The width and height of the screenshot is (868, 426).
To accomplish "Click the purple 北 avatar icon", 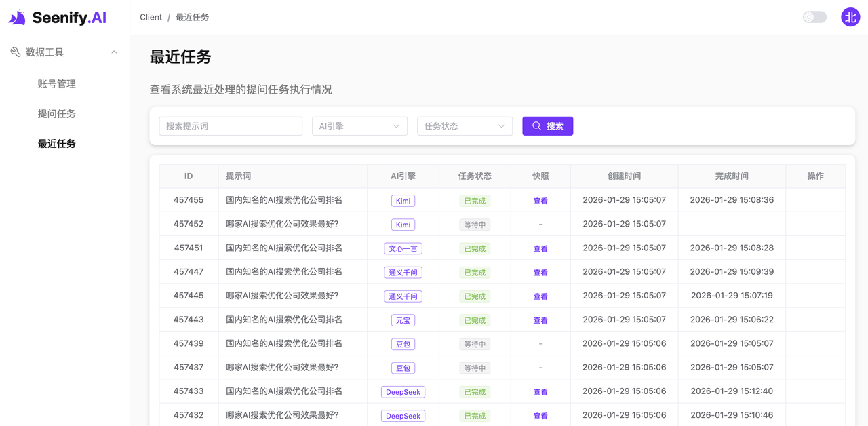I will [850, 17].
